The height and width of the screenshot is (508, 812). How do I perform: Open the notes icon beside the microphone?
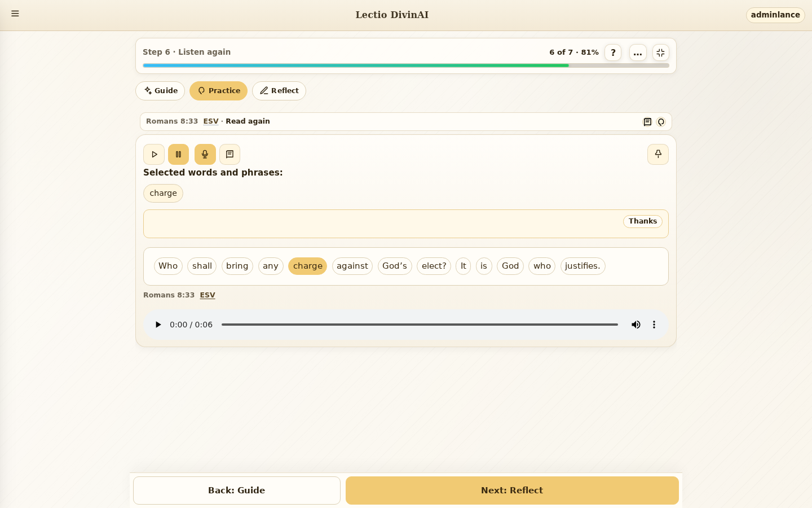click(230, 154)
